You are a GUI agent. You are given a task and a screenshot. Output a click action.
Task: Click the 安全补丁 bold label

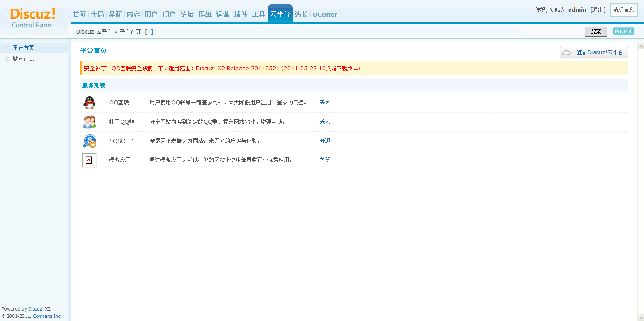pyautogui.click(x=95, y=69)
